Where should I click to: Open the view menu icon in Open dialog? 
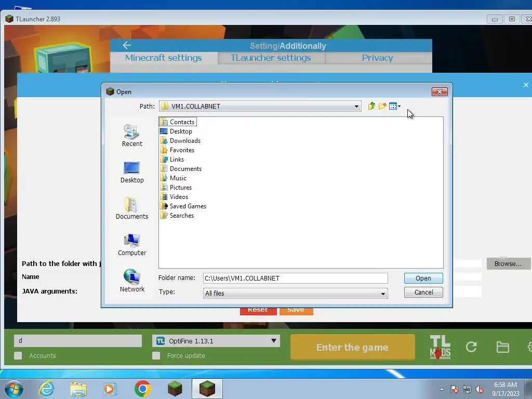(x=395, y=106)
